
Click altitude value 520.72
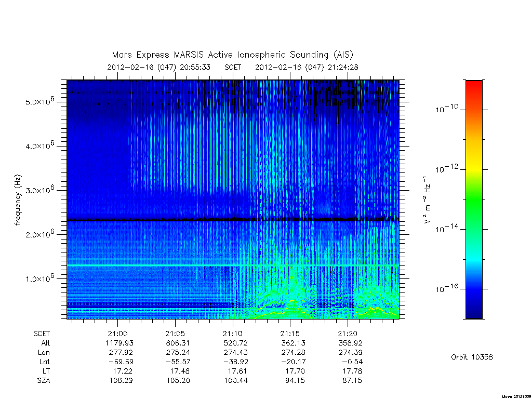[x=235, y=343]
